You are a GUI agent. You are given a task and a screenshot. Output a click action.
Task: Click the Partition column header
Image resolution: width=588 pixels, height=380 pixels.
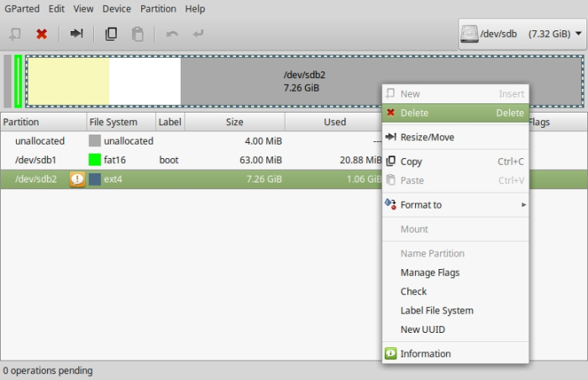44,122
